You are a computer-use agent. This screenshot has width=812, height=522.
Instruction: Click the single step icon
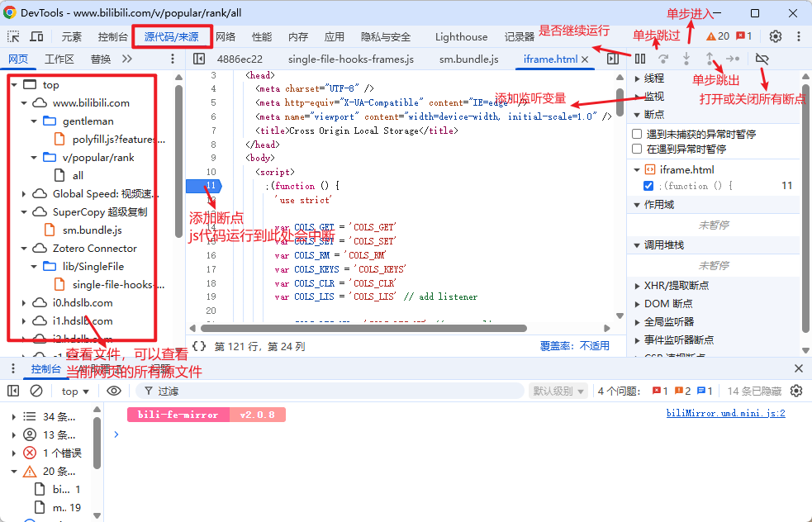(733, 59)
